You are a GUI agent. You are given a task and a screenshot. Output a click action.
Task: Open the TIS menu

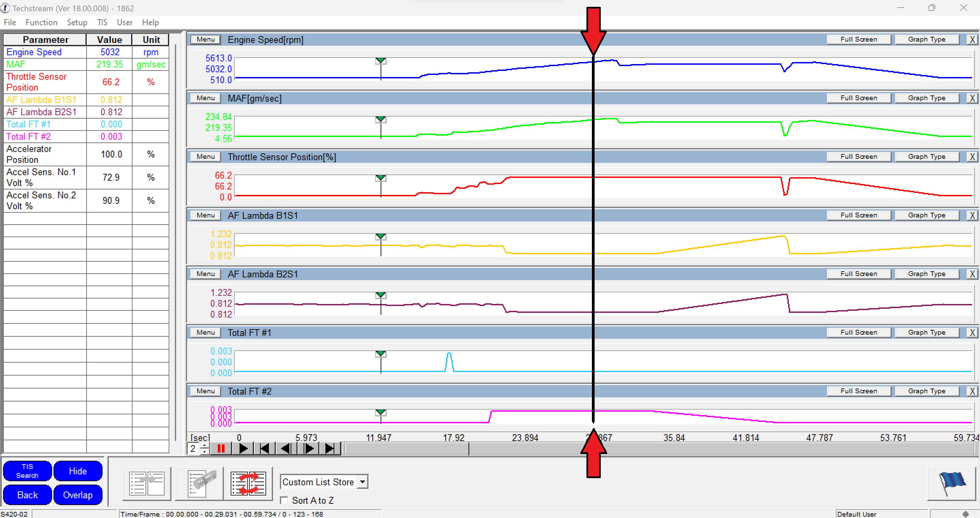(x=102, y=22)
